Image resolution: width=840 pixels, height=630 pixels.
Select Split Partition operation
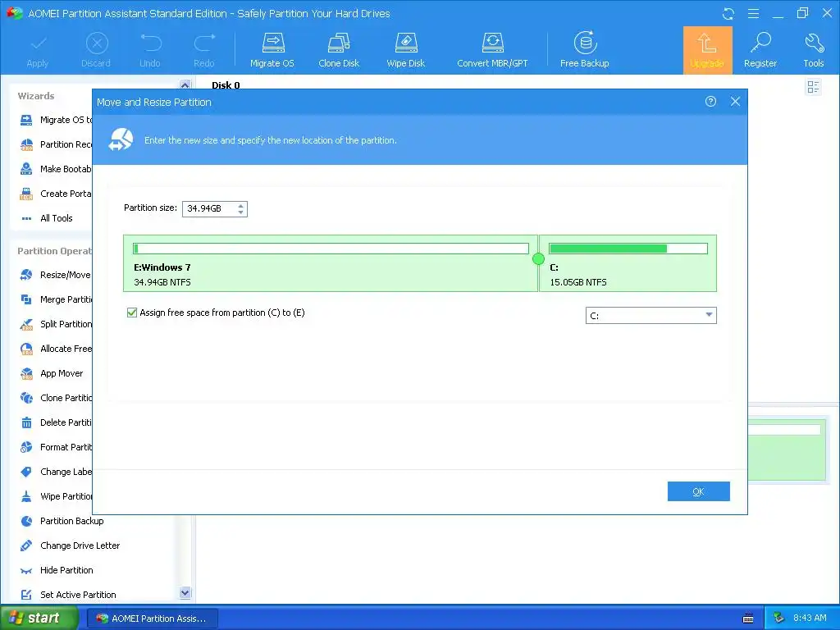(55, 324)
